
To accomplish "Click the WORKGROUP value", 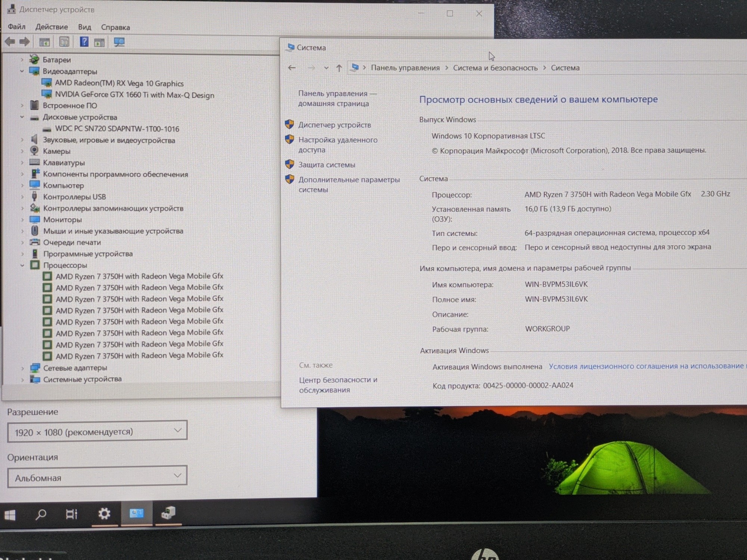I will click(547, 329).
